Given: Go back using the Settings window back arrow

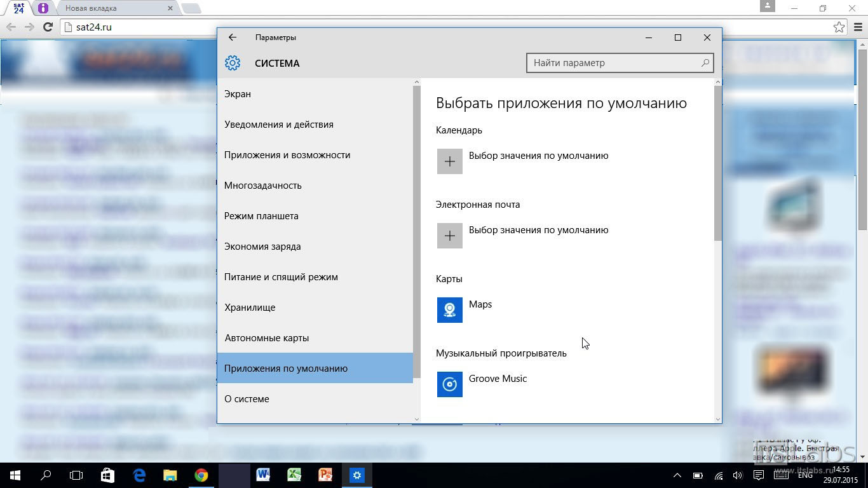Looking at the screenshot, I should 233,37.
